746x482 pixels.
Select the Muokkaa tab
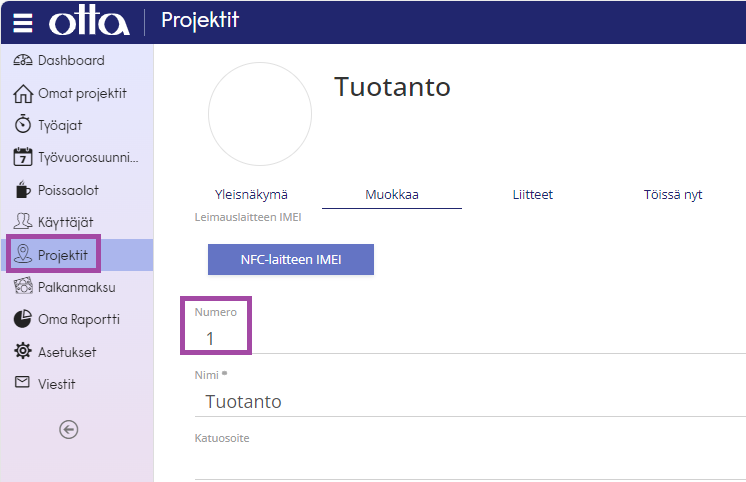click(x=392, y=195)
